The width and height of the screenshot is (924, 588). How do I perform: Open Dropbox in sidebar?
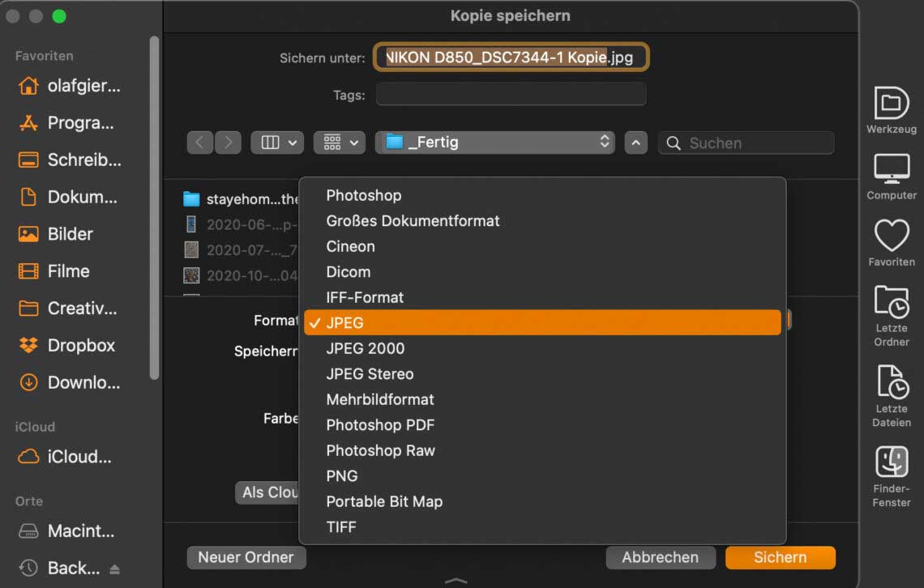tap(66, 346)
